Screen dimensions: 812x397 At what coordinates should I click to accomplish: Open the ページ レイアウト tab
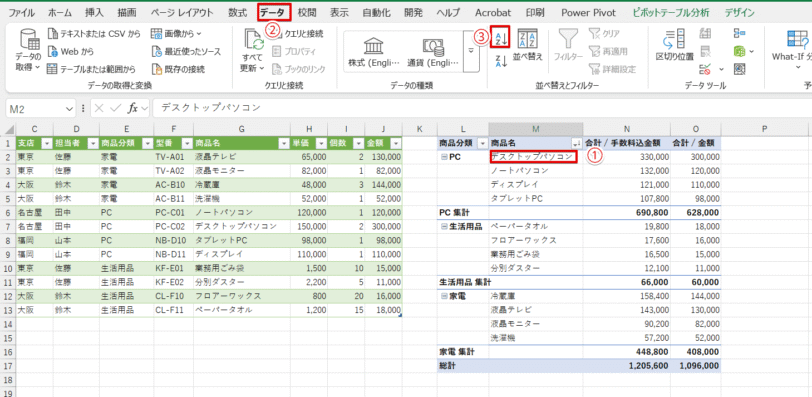182,12
